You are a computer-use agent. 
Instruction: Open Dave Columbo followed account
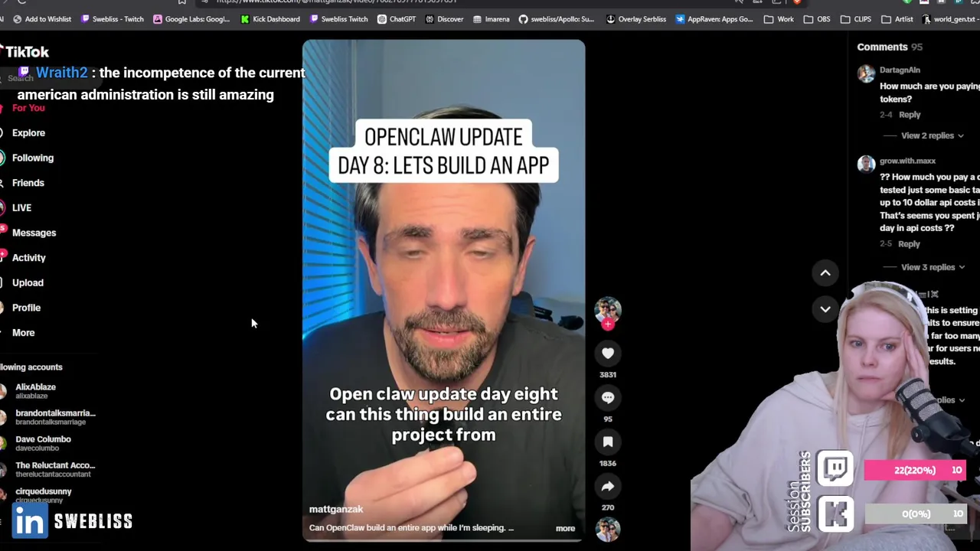pyautogui.click(x=43, y=443)
